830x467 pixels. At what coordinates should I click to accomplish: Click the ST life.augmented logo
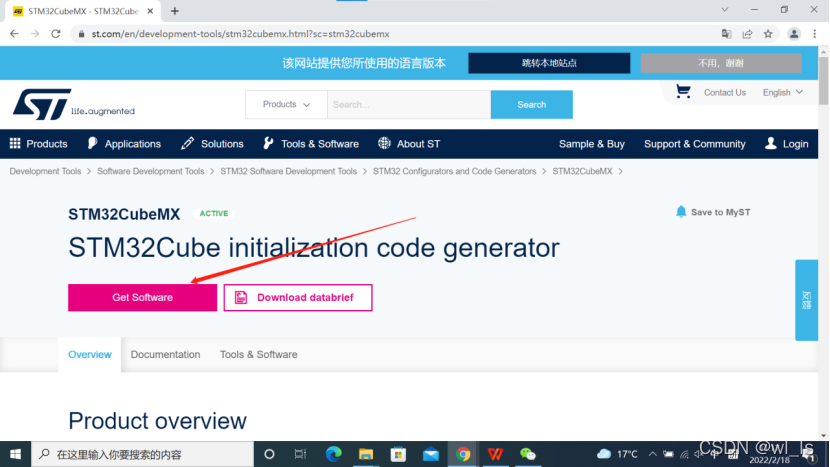click(x=74, y=104)
